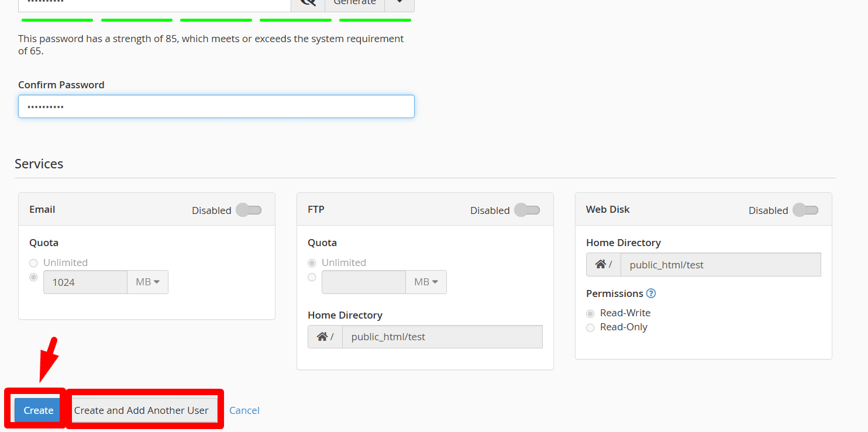The width and height of the screenshot is (868, 432).
Task: Select Read-Only permissions for Web Disk
Action: click(590, 327)
